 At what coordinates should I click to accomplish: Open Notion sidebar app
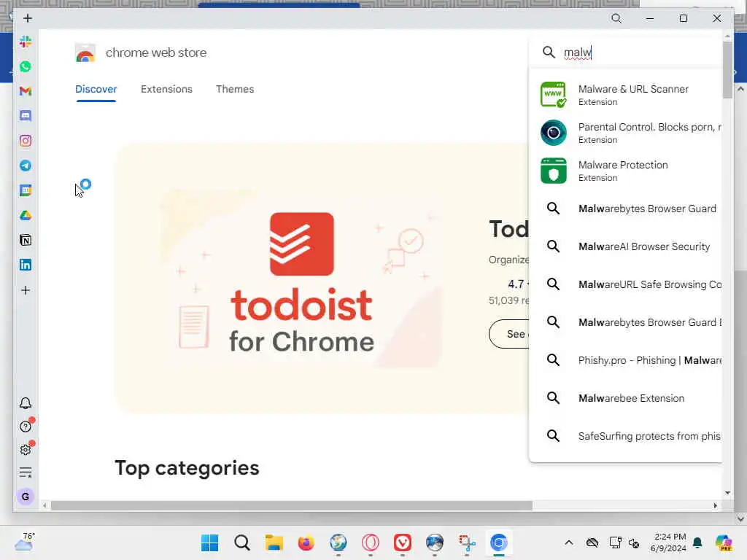[26, 240]
